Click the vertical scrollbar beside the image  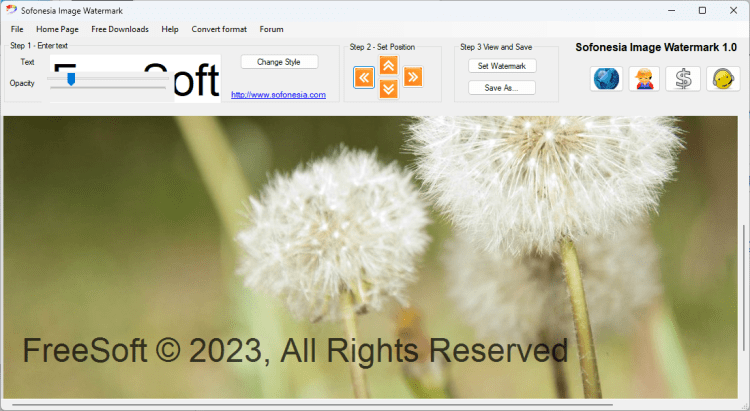click(x=744, y=287)
